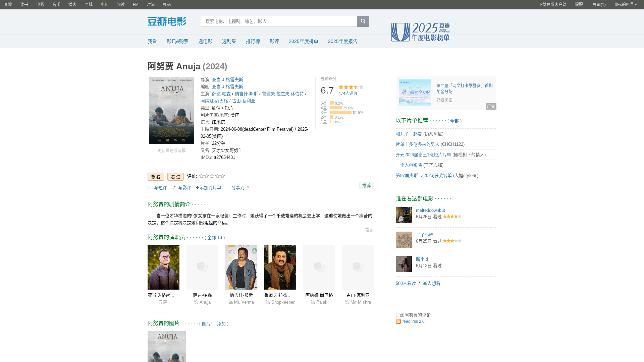
Task: Open 提醒 notifications
Action: coord(579,5)
